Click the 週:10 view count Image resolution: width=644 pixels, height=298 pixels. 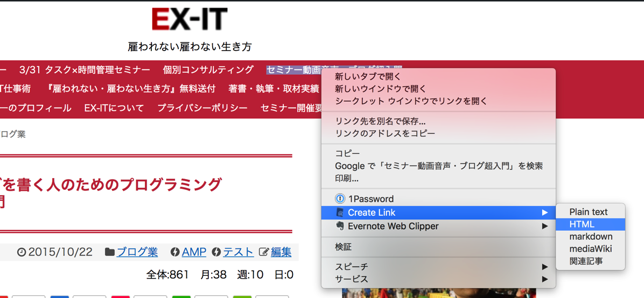(x=250, y=275)
